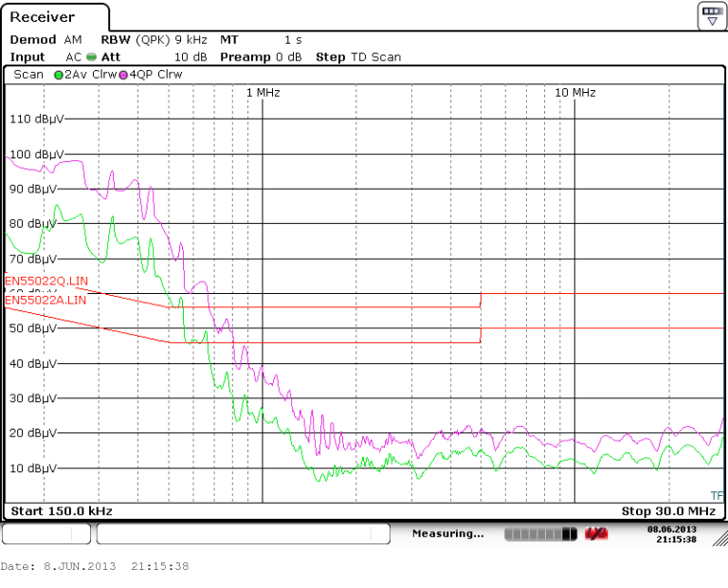Screen dimensions: 728x588
Task: Click the green 2Av trace marker
Action: tap(60, 74)
